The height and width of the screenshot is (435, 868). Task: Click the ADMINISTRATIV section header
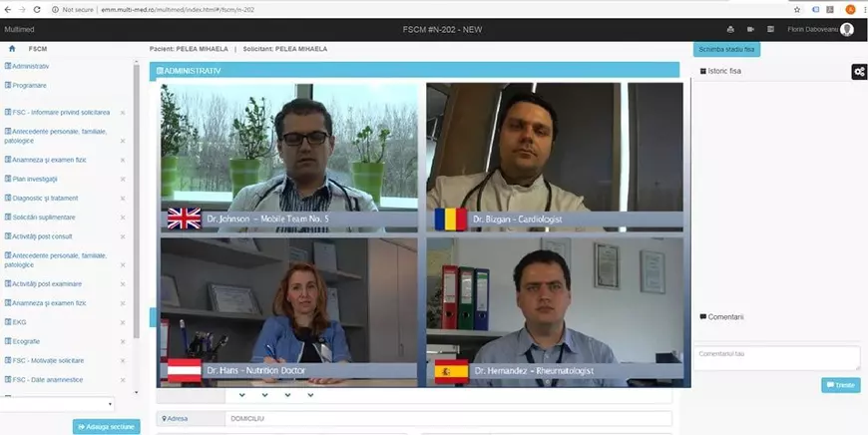(415, 71)
